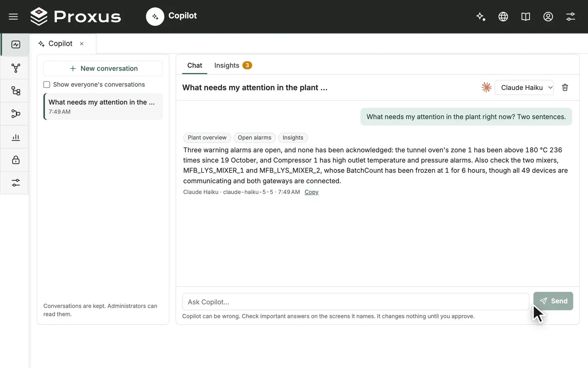Select the monitor activity sidebar icon

coord(16,45)
